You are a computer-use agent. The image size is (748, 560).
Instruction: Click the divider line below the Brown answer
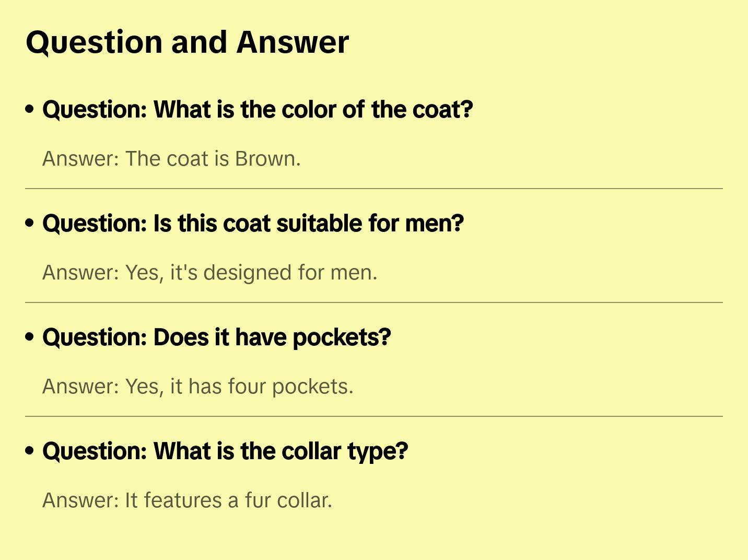[374, 189]
